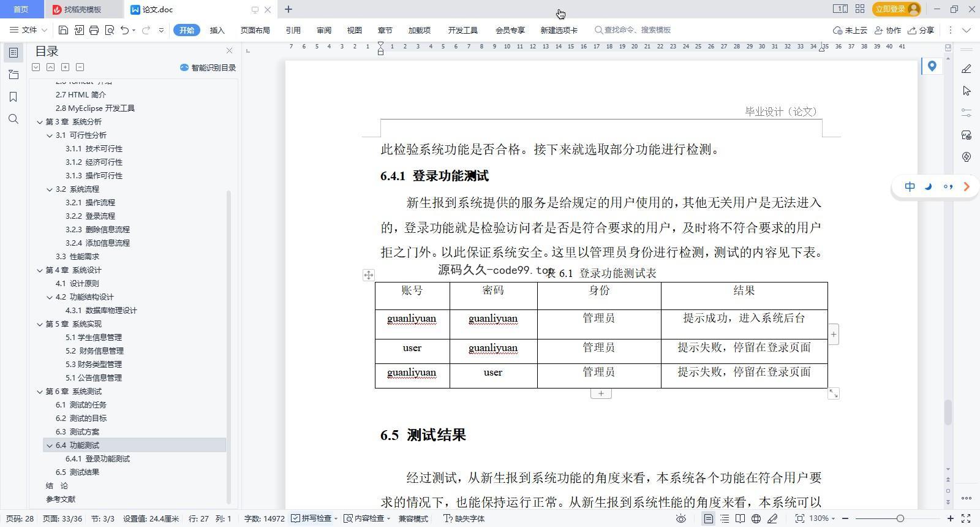This screenshot has height=527, width=980.
Task: Collapse 6.4 功能测试 tree node
Action: 50,445
